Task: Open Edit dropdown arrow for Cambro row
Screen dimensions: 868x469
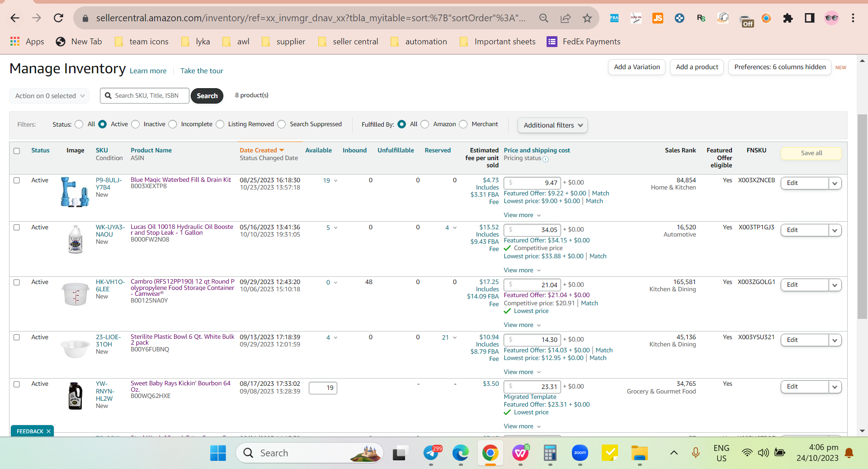Action: 835,285
